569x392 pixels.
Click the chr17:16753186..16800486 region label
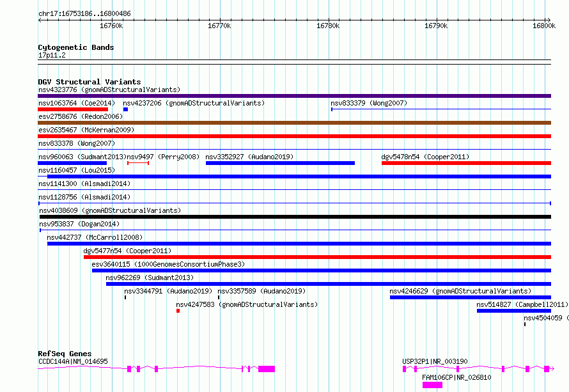point(84,14)
